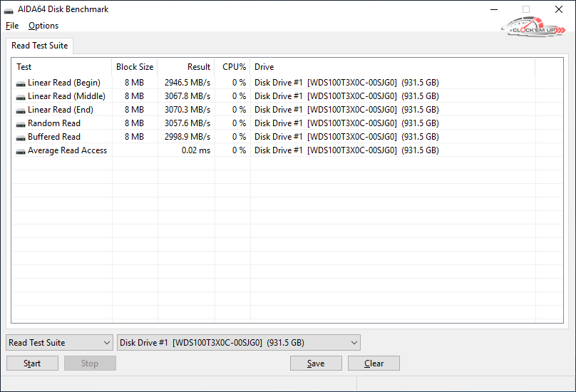Click the Random Read row icon
Viewport: 576px width, 392px height.
(21, 124)
